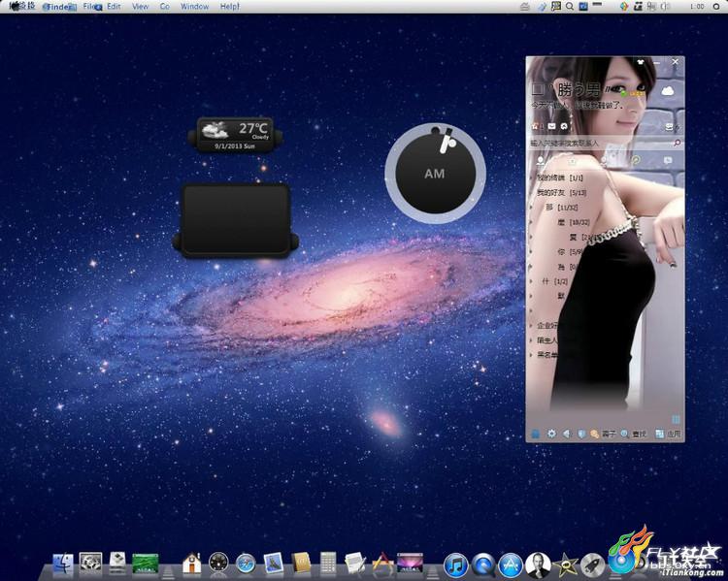Launch iTunes from the dock
Image resolution: width=728 pixels, height=581 pixels.
pyautogui.click(x=456, y=565)
